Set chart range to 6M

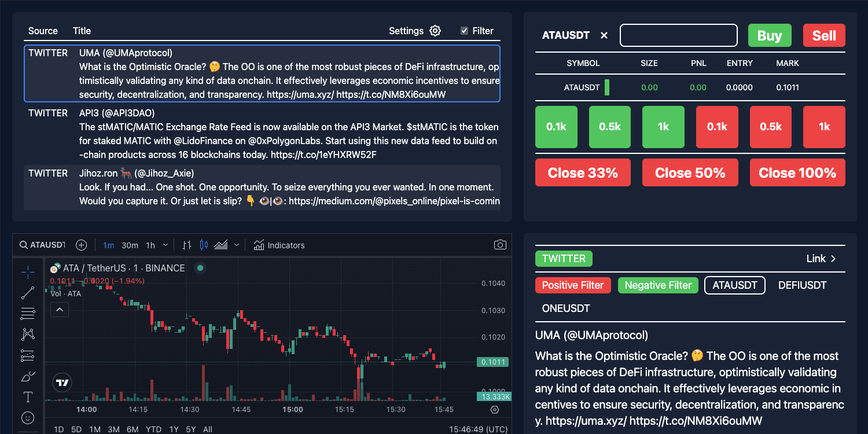(x=133, y=429)
